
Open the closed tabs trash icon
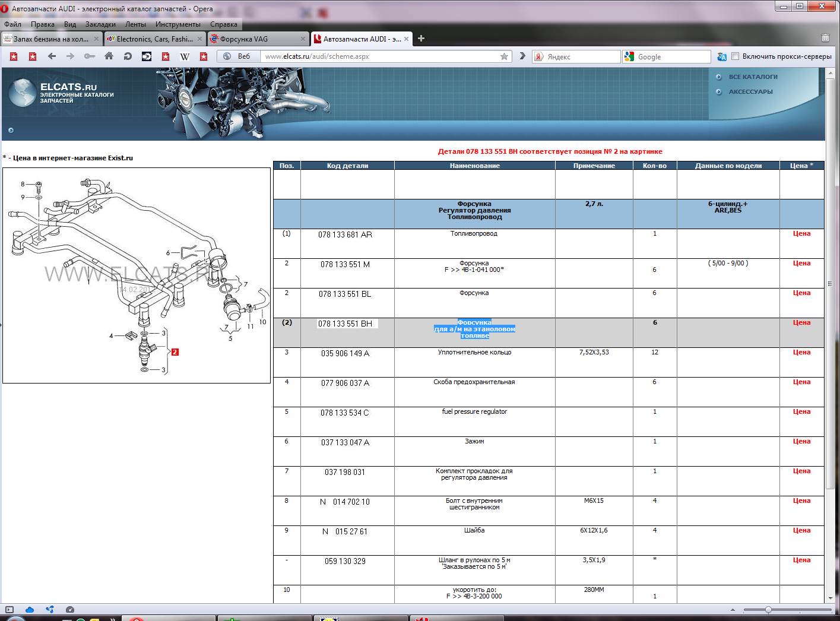coord(825,38)
